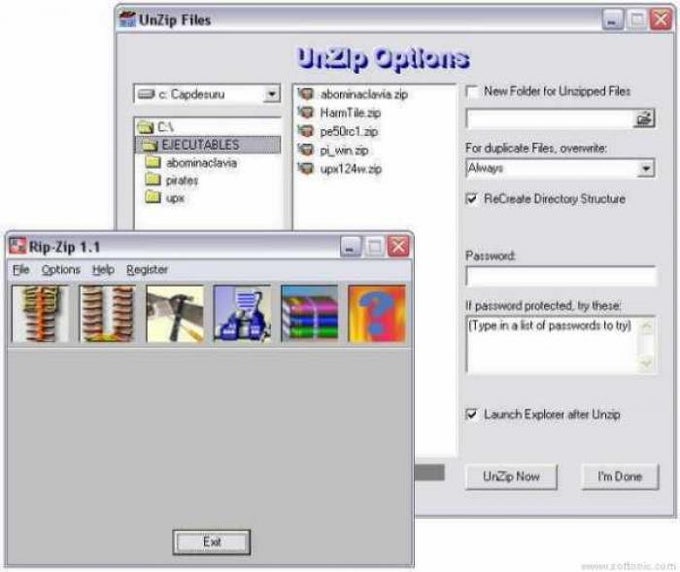Select the pirates folder name
680x572 pixels.
182,180
